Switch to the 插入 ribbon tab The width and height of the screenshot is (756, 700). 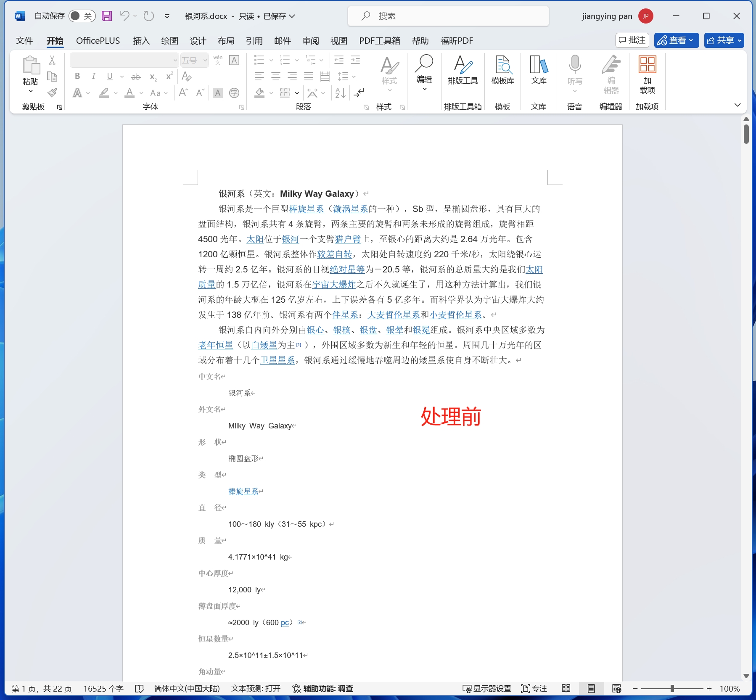[x=141, y=40]
